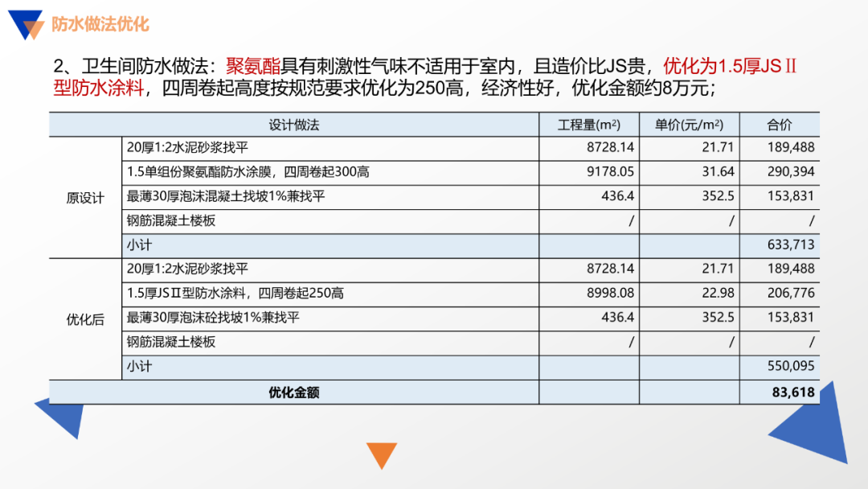This screenshot has height=489, width=868.
Task: Click the quantity value 9178.05
Action: 610,171
